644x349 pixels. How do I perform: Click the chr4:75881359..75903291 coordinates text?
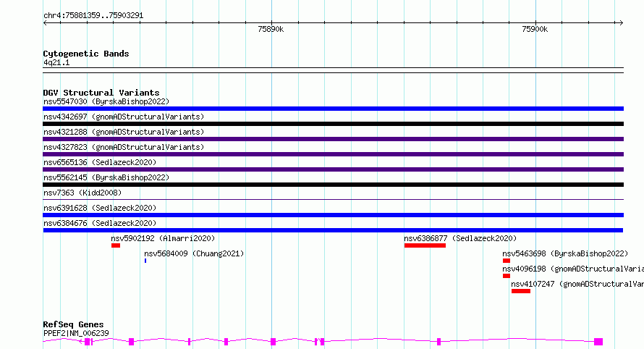pyautogui.click(x=93, y=16)
